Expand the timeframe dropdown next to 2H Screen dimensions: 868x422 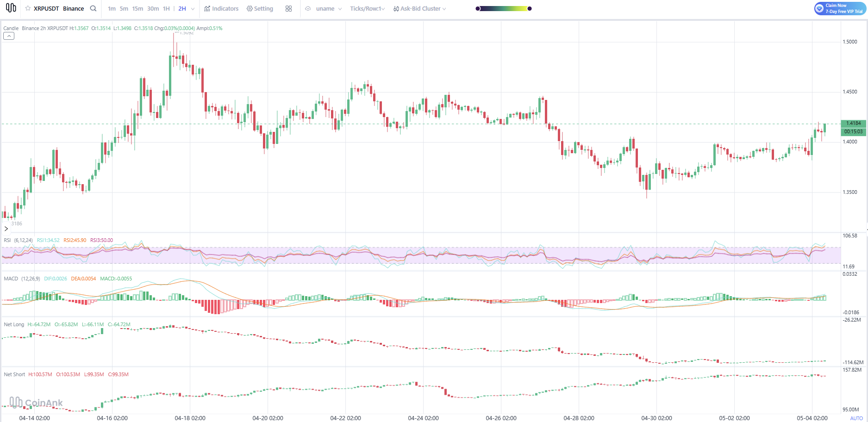[193, 9]
